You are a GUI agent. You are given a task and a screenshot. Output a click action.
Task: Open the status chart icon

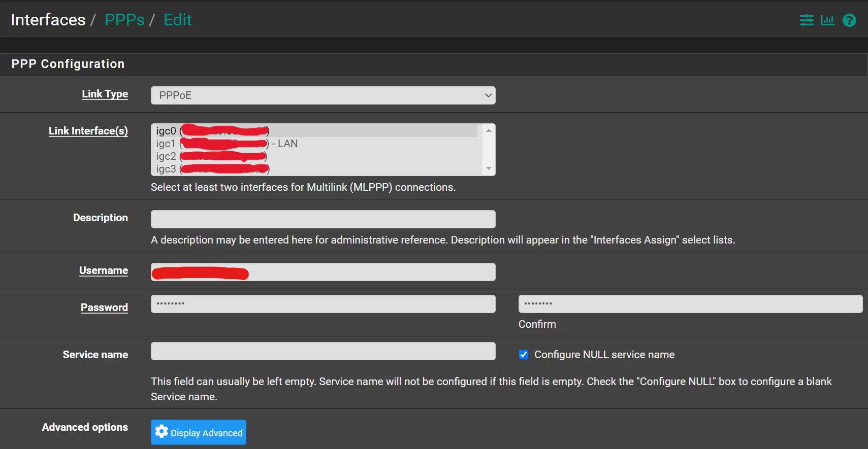click(x=827, y=20)
